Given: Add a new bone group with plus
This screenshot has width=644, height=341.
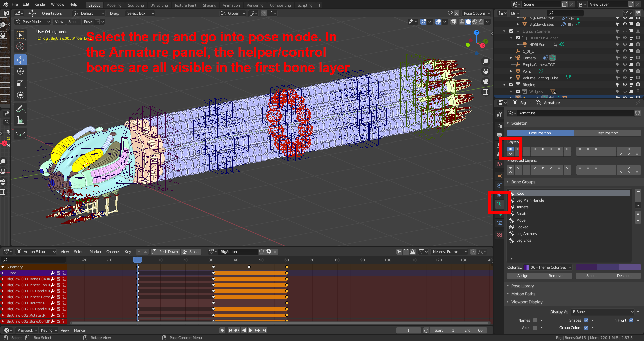Looking at the screenshot, I should [638, 192].
